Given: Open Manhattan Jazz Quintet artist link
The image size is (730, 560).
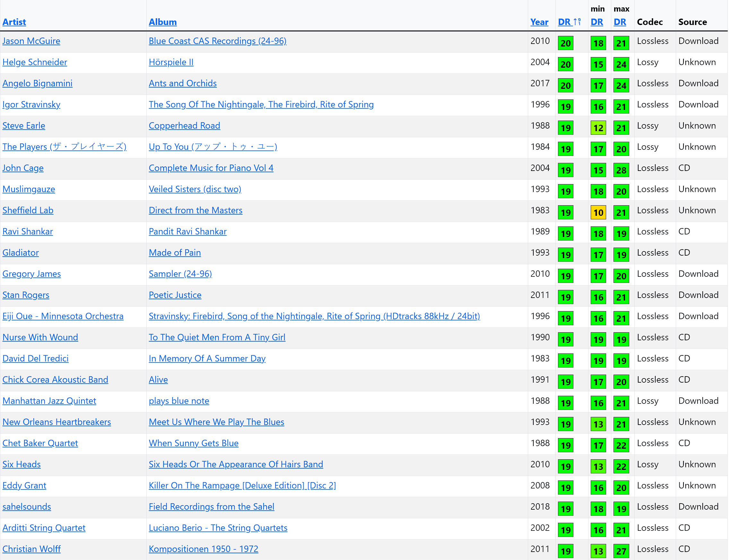Looking at the screenshot, I should point(49,401).
